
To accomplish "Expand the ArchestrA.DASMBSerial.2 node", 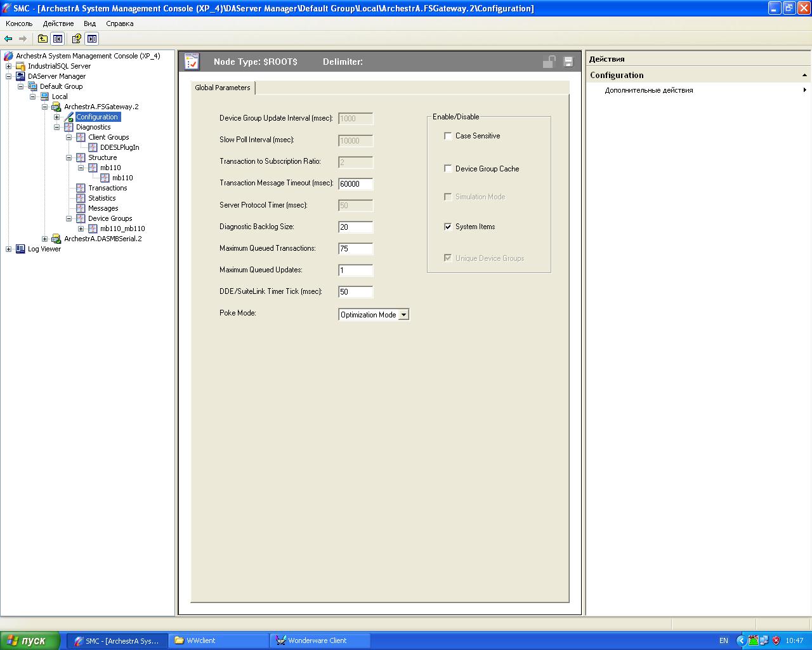I will pyautogui.click(x=45, y=239).
